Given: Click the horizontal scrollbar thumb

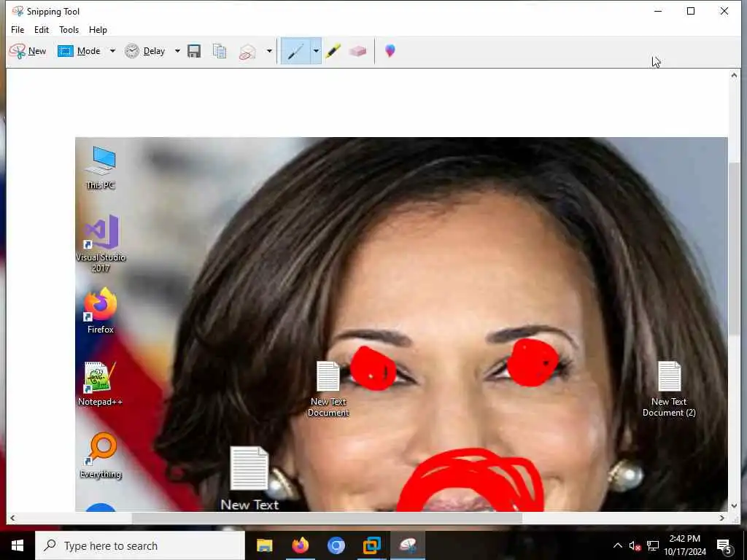Looking at the screenshot, I should (327, 518).
